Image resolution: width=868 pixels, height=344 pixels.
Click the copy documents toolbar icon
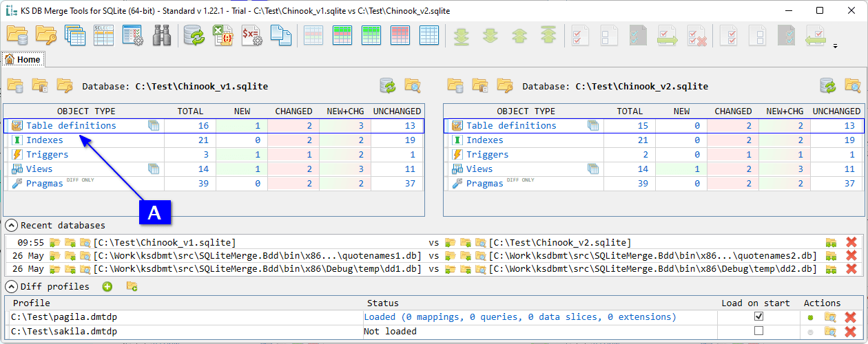click(x=280, y=35)
